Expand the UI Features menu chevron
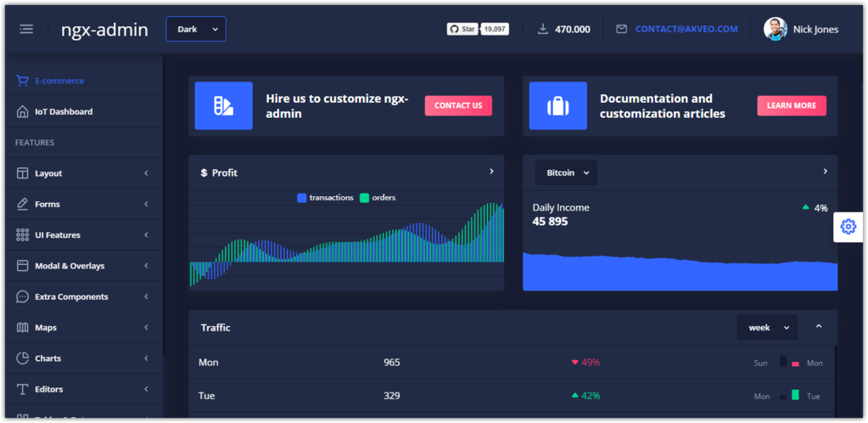The width and height of the screenshot is (868, 423). coord(146,235)
